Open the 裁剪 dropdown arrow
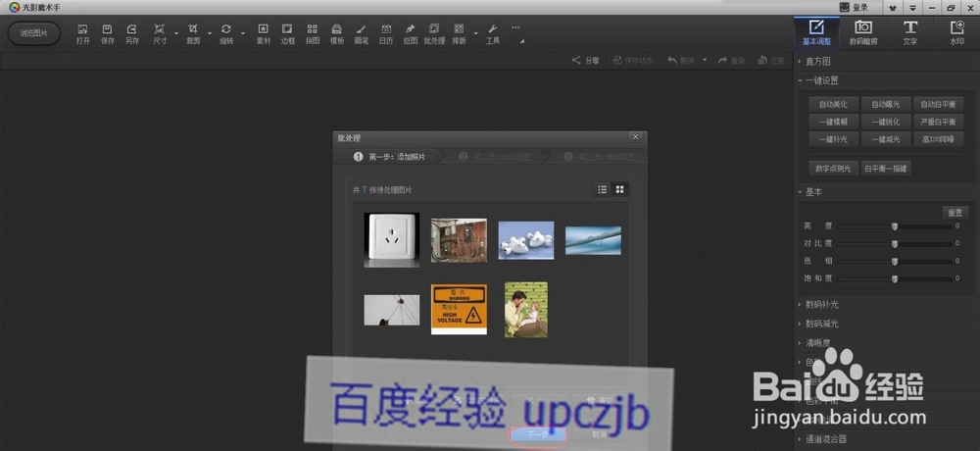This screenshot has height=451, width=980. (x=210, y=33)
